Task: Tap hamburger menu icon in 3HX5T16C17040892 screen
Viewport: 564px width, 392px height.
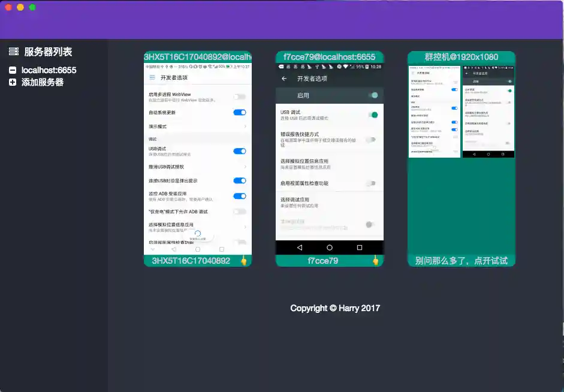Action: click(x=152, y=77)
